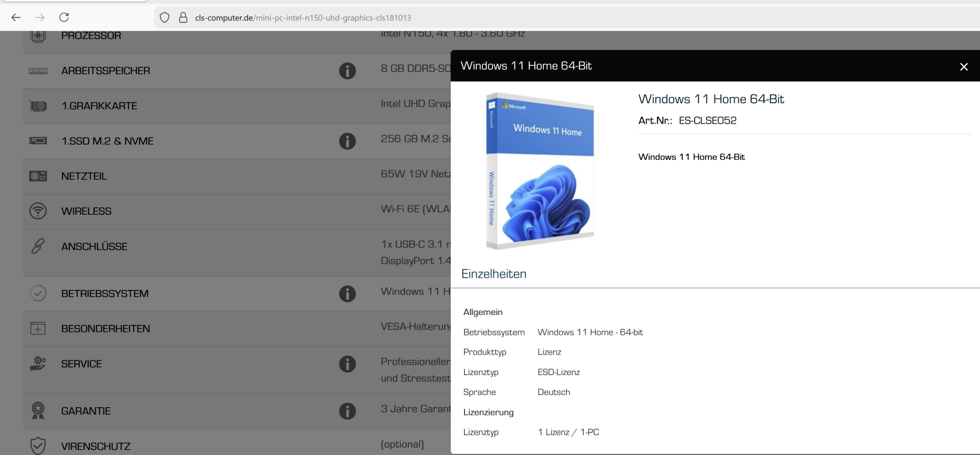Select the ARBEITSSPEICHER row label

(x=106, y=71)
